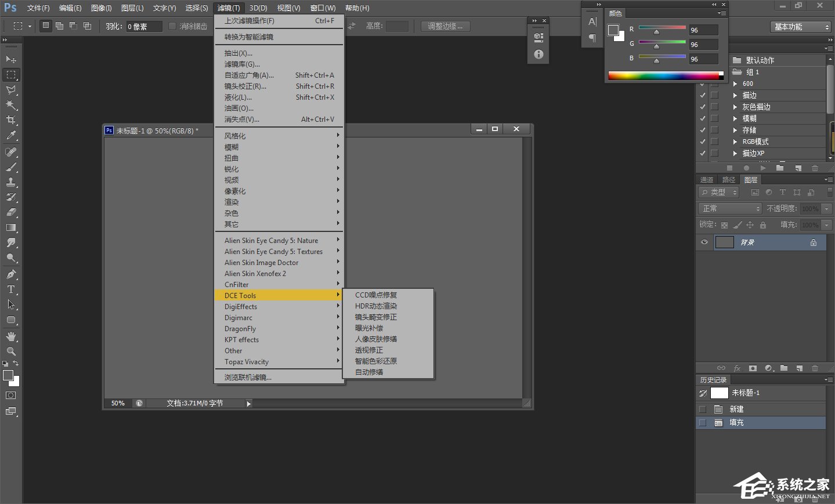
Task: Select the Hand tool
Action: click(x=10, y=336)
